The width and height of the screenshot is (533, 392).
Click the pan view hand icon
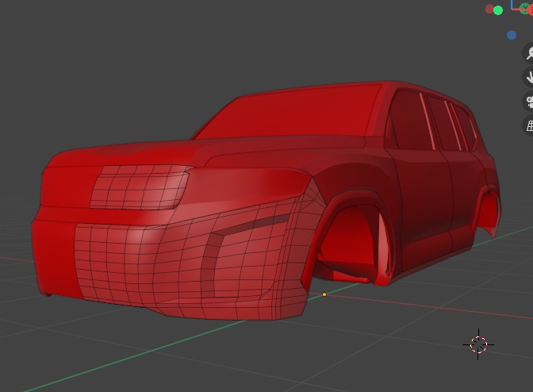click(528, 77)
